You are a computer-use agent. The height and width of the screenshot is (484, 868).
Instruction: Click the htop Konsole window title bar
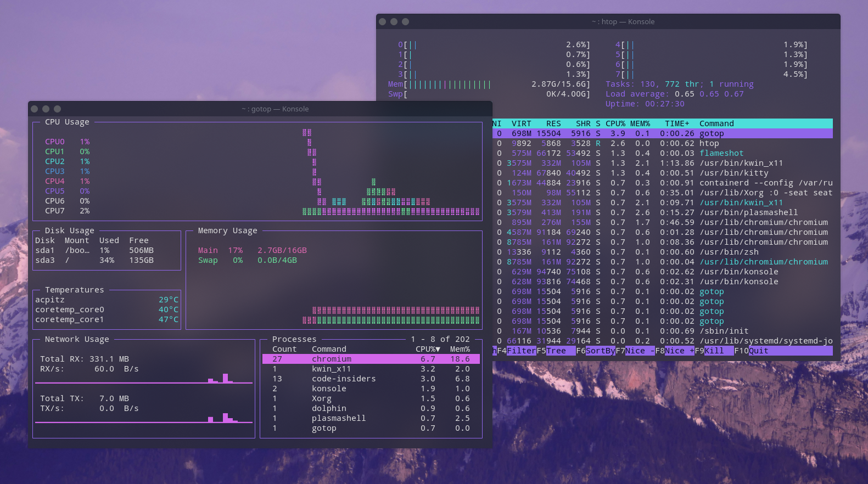pyautogui.click(x=608, y=21)
